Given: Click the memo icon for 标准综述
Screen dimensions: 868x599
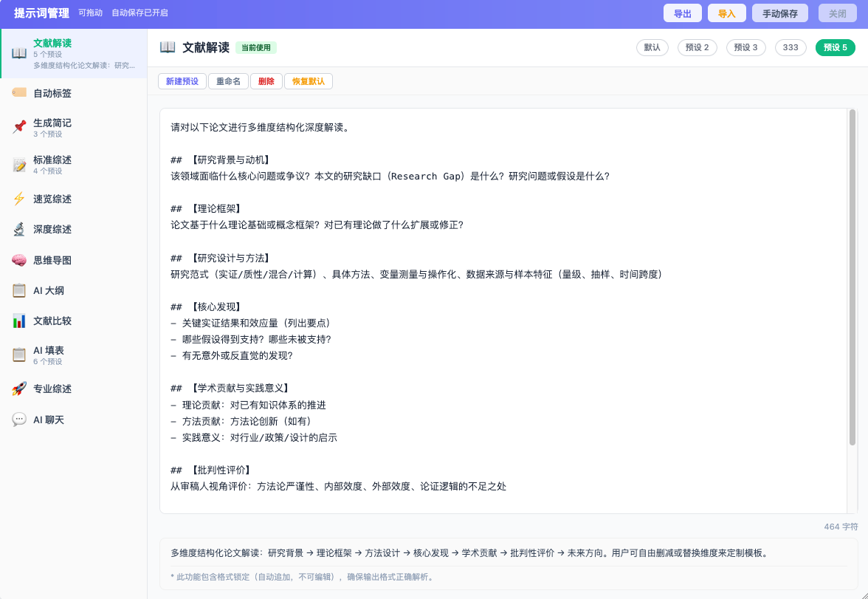Looking at the screenshot, I should 19,165.
